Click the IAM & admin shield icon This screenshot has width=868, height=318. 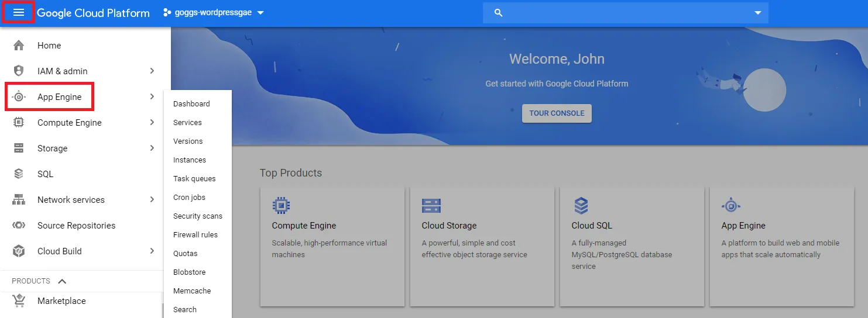point(19,71)
